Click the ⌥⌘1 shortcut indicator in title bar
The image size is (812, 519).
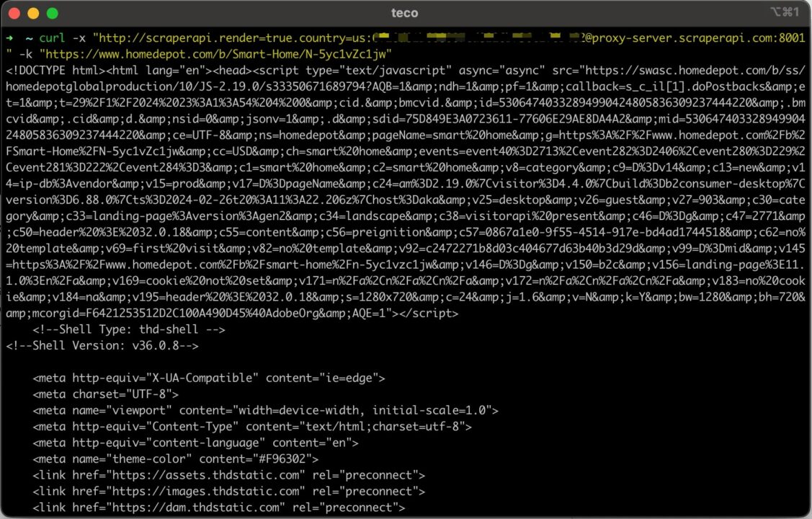pyautogui.click(x=785, y=12)
